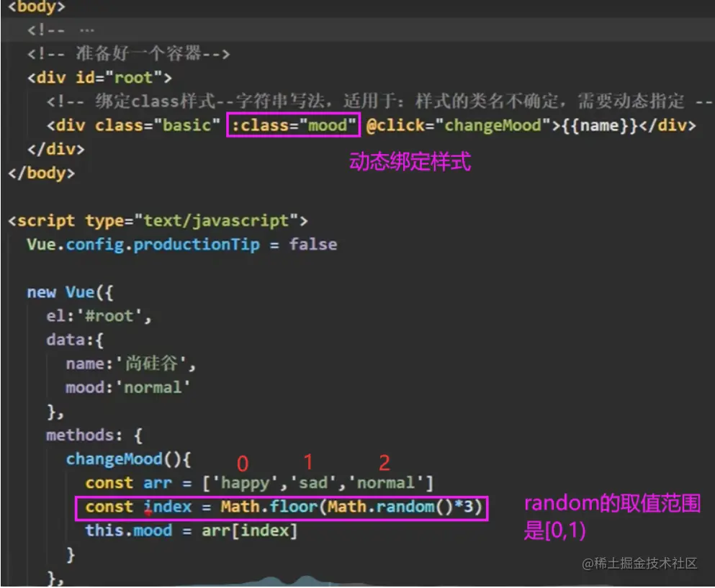Click the methods: key

84,435
